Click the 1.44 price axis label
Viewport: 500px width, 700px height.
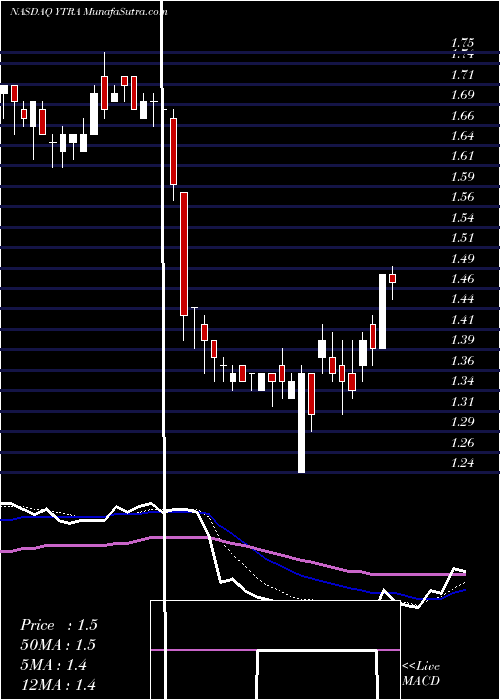462,299
